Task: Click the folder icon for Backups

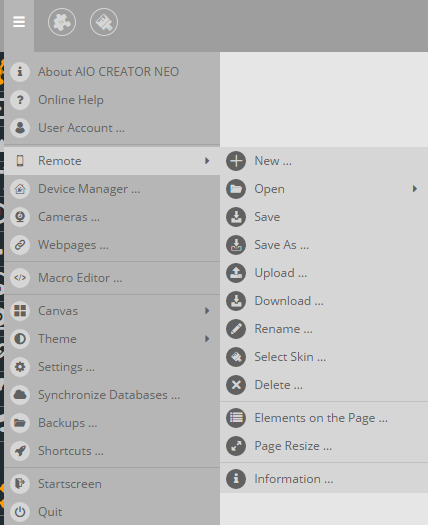Action: (x=20, y=423)
